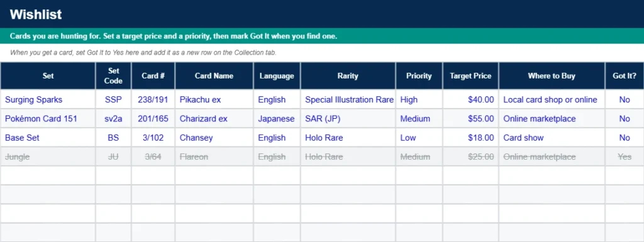Select card number 3/64 cell
This screenshot has height=242, width=644.
pyautogui.click(x=153, y=157)
